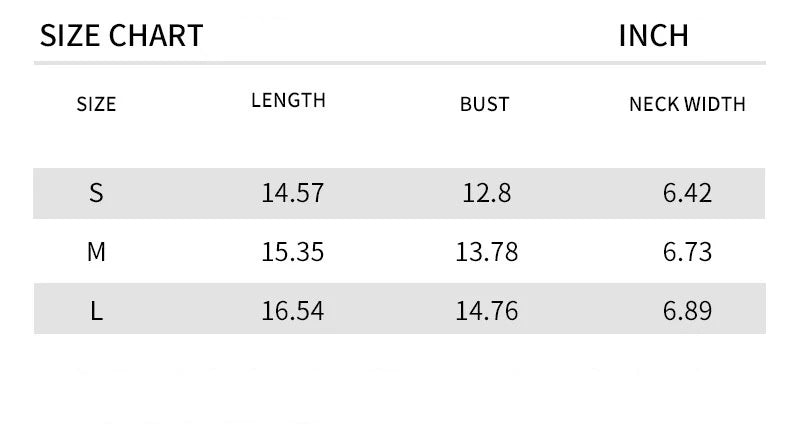This screenshot has width=790, height=448.
Task: Click the INCH unit label
Action: tap(654, 36)
